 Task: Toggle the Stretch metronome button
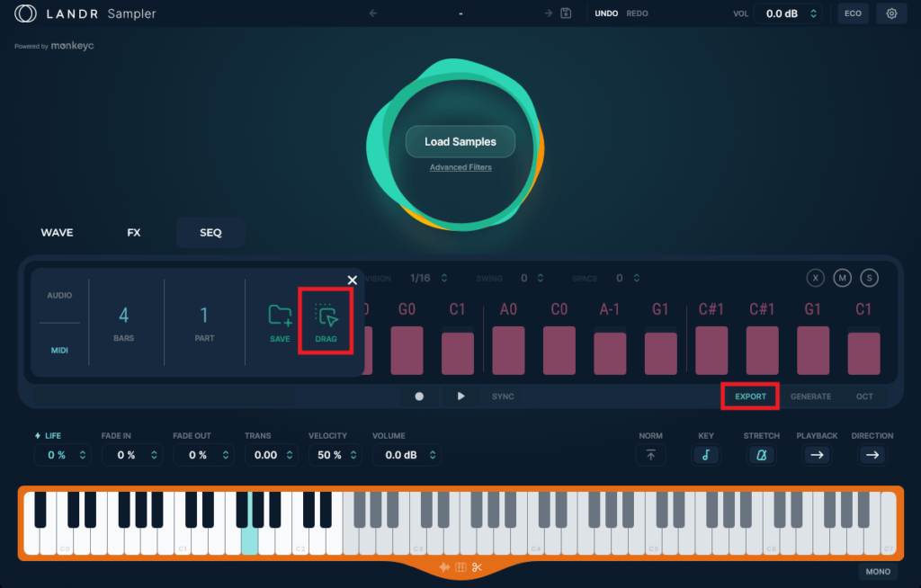(761, 455)
